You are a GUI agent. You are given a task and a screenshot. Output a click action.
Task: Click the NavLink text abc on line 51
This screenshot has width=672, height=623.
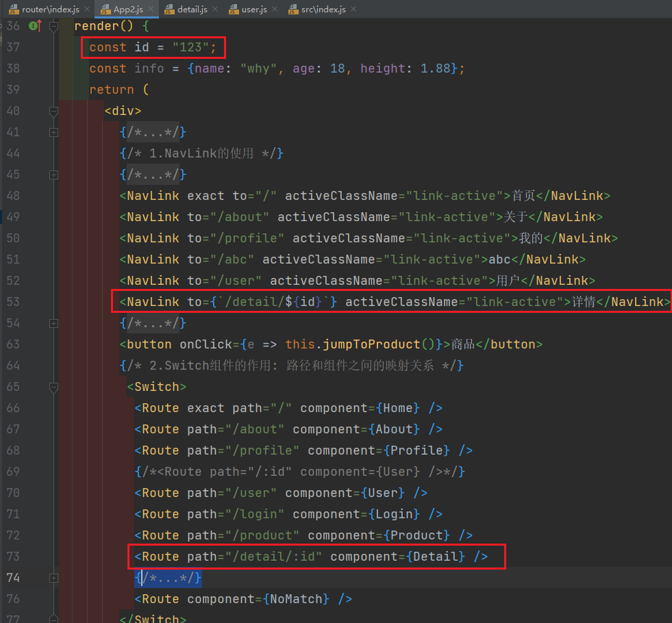pyautogui.click(x=499, y=259)
